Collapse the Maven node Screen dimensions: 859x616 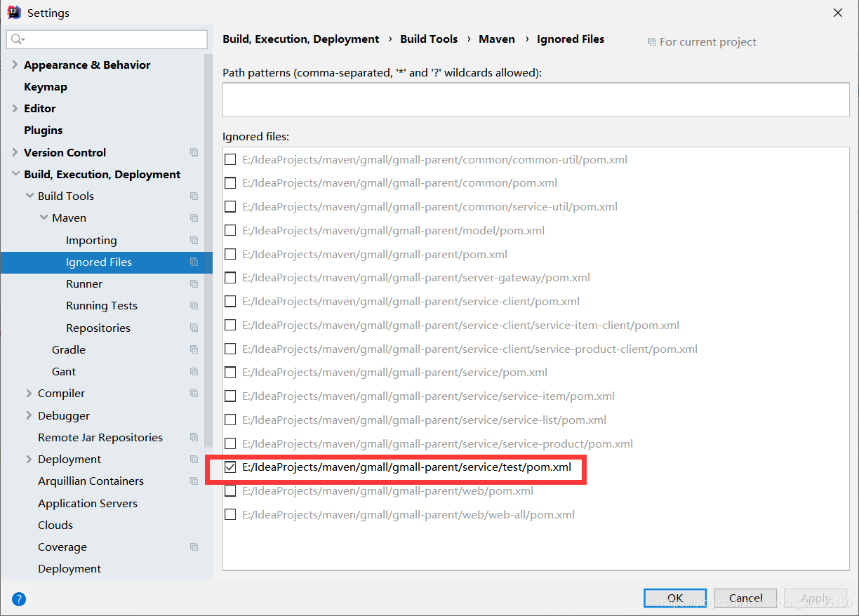pyautogui.click(x=44, y=217)
